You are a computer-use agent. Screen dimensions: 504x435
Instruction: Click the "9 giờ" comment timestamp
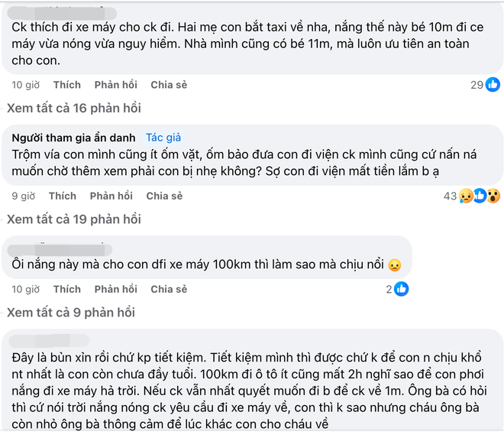[24, 196]
